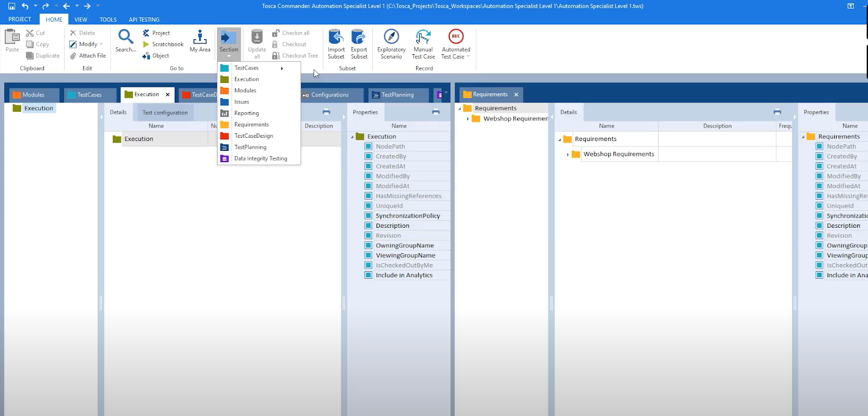This screenshot has height=416, width=868.
Task: Select Modules in Section menu
Action: 259,91
